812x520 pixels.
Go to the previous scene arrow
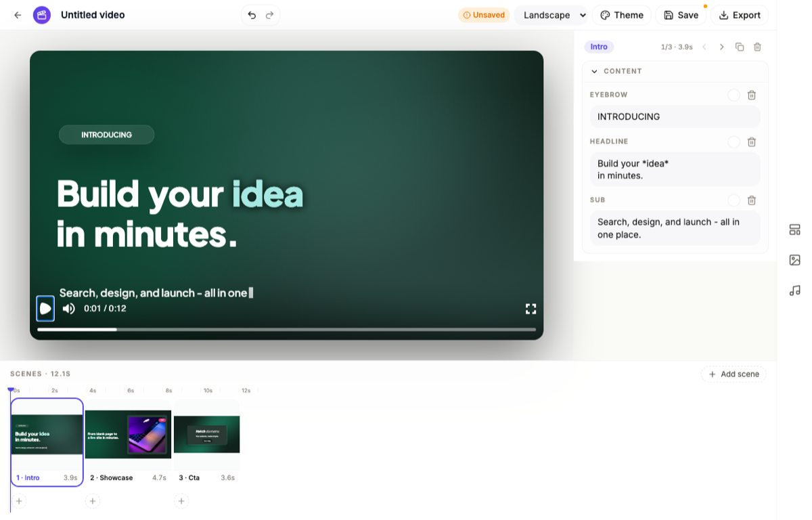pyautogui.click(x=704, y=47)
